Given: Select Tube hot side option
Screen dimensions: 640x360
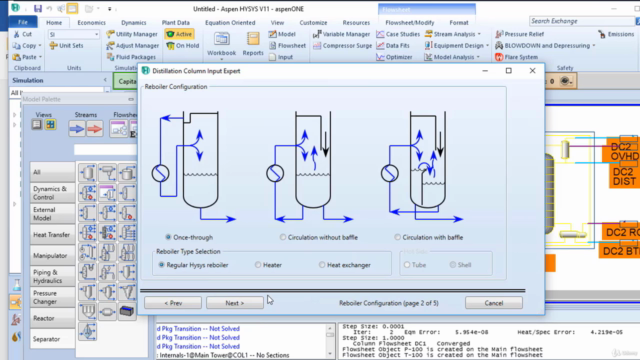Looking at the screenshot, I should (x=407, y=265).
